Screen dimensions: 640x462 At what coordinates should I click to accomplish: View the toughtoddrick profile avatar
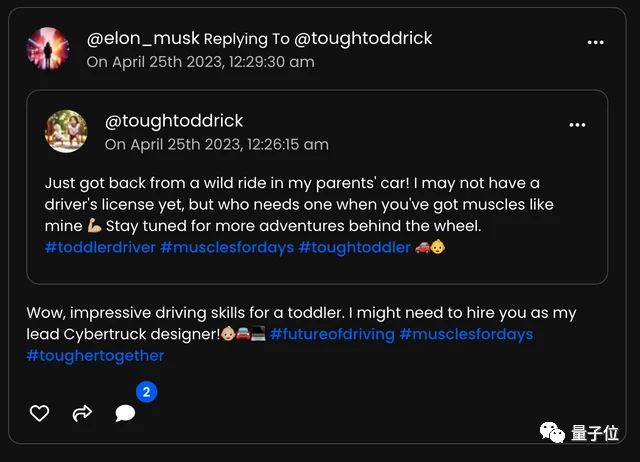(66, 131)
